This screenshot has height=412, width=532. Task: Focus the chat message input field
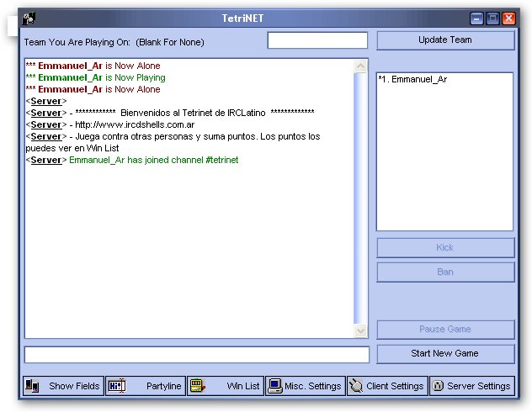point(197,355)
